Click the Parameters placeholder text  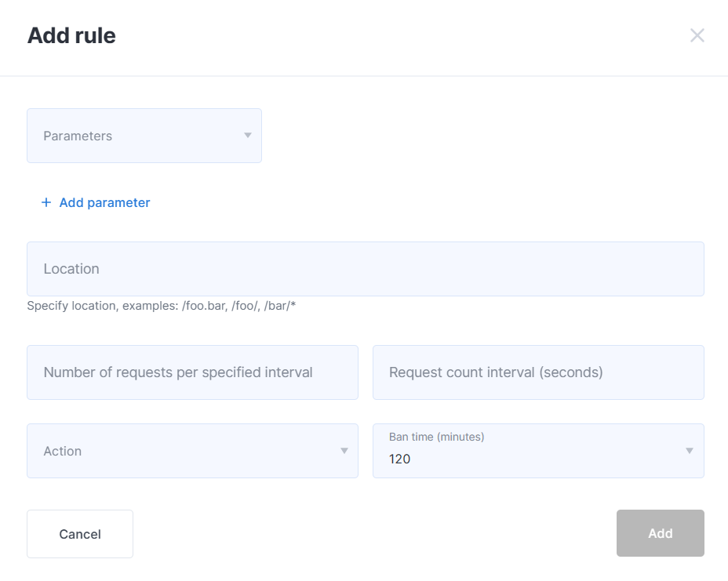point(78,136)
